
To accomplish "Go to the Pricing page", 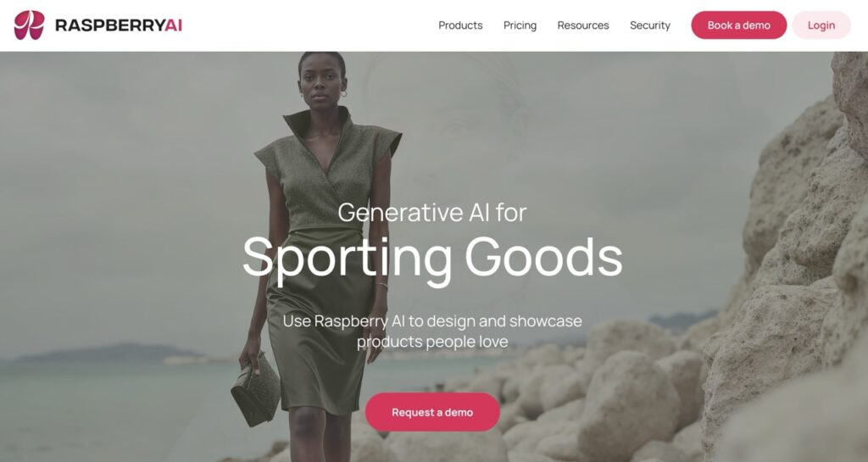I will (520, 25).
